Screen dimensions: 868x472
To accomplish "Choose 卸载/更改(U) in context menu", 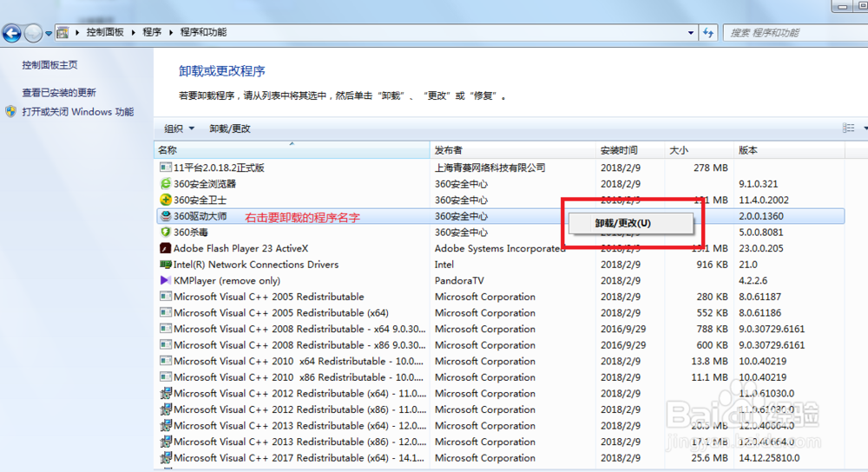I will (x=630, y=224).
